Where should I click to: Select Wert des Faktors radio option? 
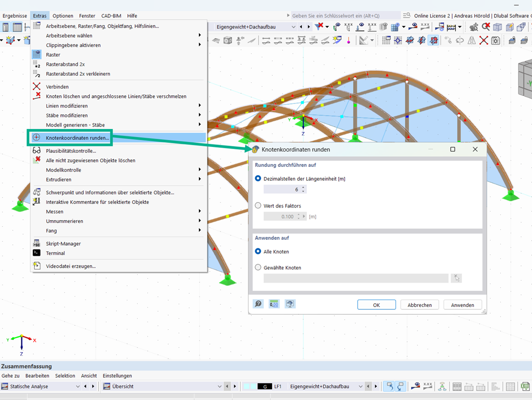(x=258, y=205)
